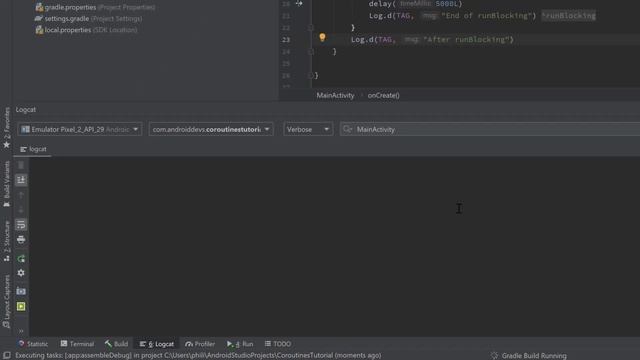Open the Verbose log level dropdown

(x=308, y=129)
